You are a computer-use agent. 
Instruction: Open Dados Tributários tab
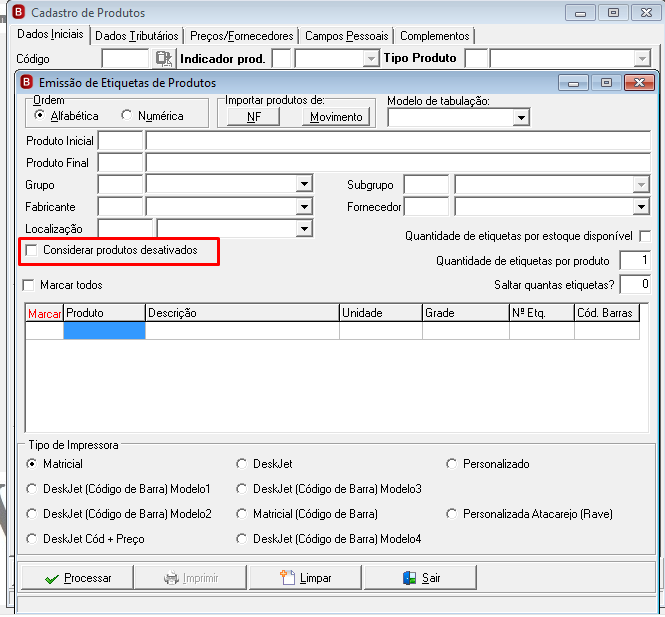click(x=137, y=36)
